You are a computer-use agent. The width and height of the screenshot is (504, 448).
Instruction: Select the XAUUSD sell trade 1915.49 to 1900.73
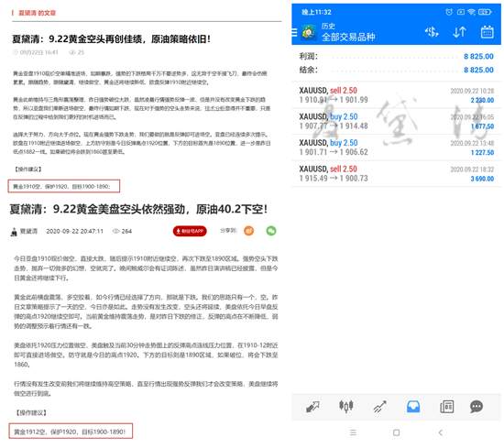(x=396, y=173)
